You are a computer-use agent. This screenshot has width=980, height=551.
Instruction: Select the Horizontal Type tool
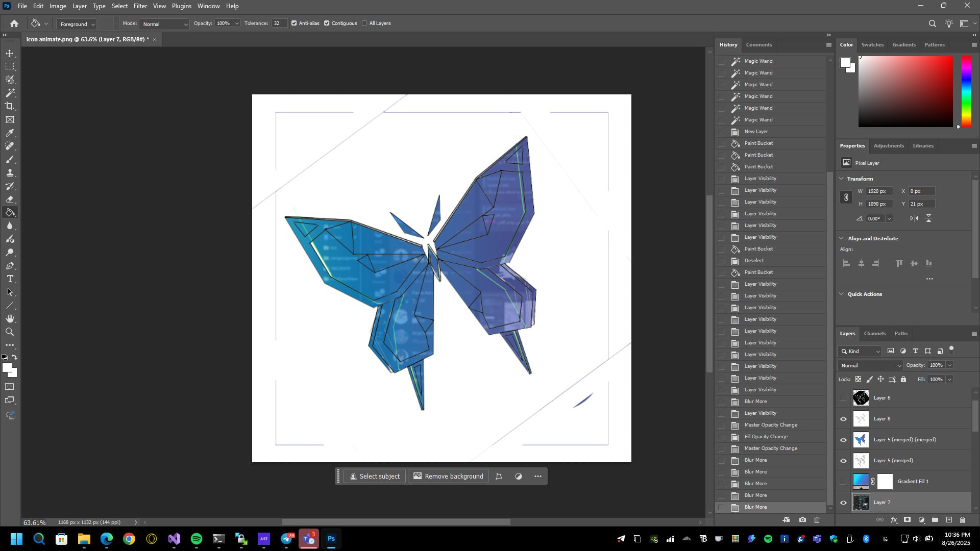[10, 279]
